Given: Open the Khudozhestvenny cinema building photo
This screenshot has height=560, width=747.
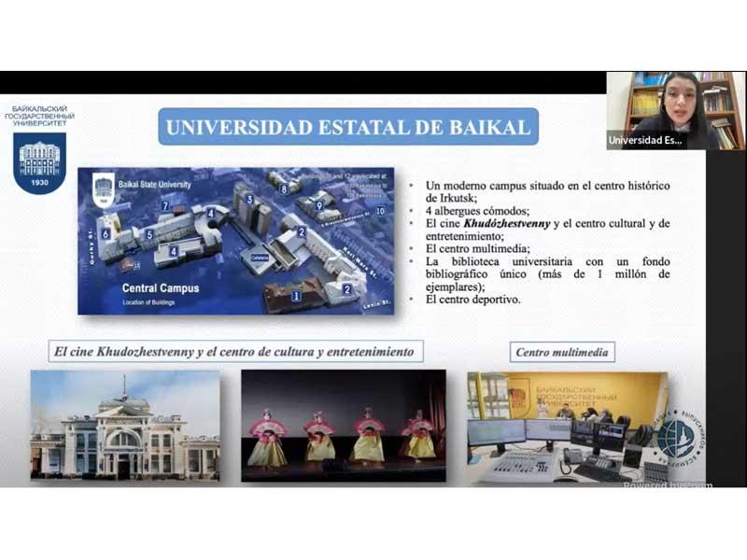Looking at the screenshot, I should coord(125,426).
